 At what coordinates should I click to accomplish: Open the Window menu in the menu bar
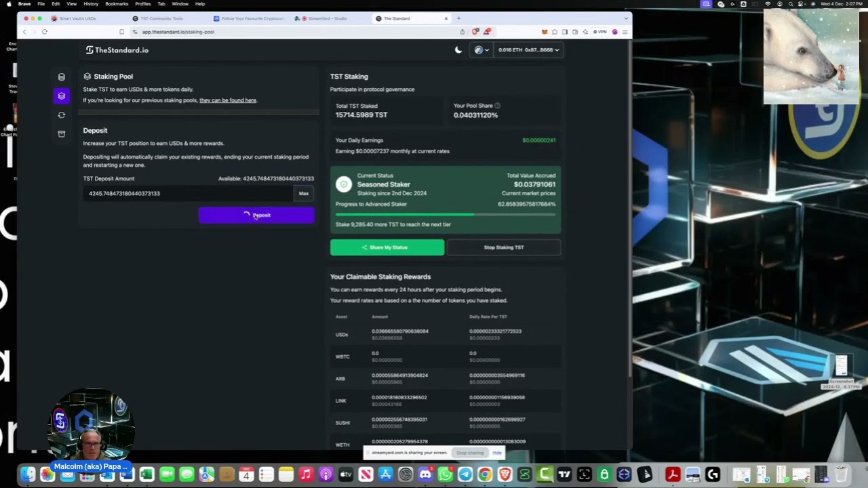[180, 4]
